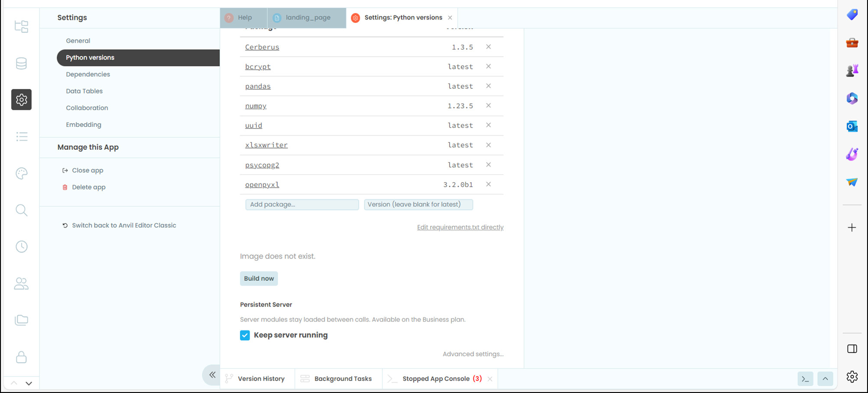The image size is (868, 393).
Task: Open the blue paper plane sidebar icon
Action: pos(852,182)
